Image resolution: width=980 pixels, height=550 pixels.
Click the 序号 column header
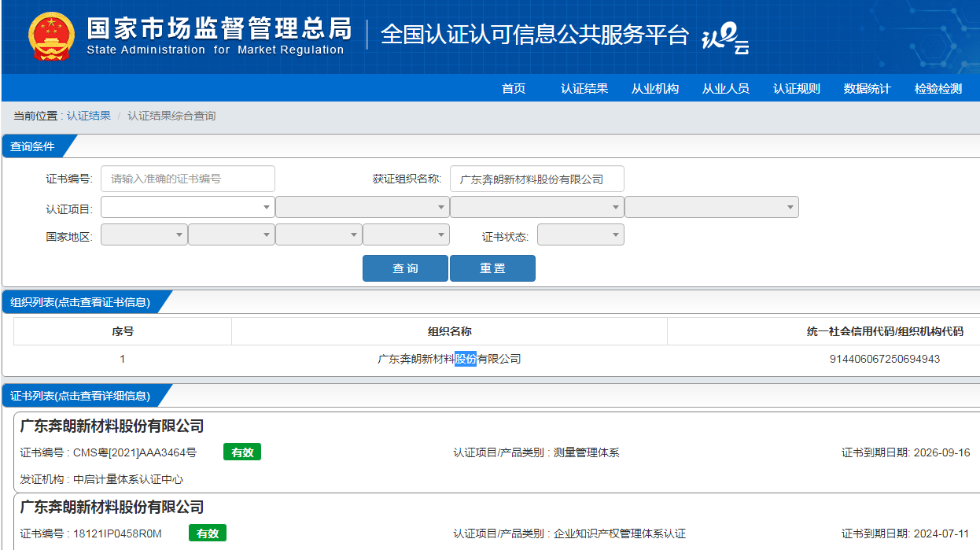123,331
